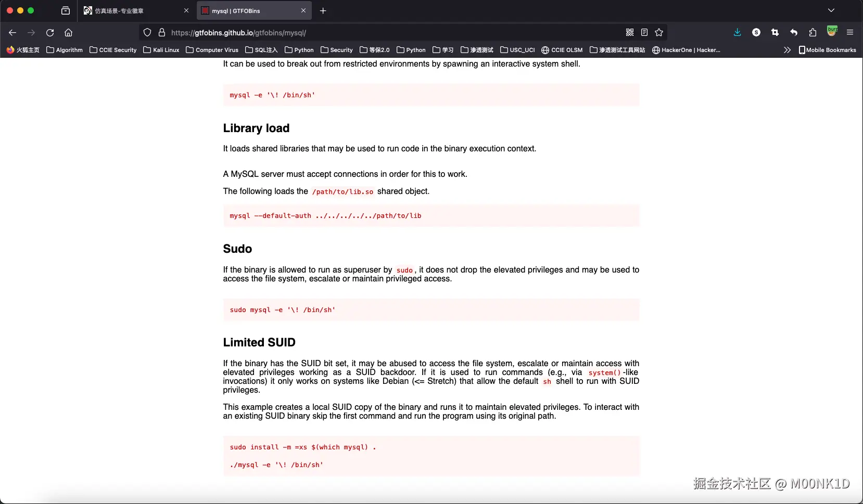The width and height of the screenshot is (863, 504).
Task: Activate the crop screenshot extension
Action: point(775,32)
